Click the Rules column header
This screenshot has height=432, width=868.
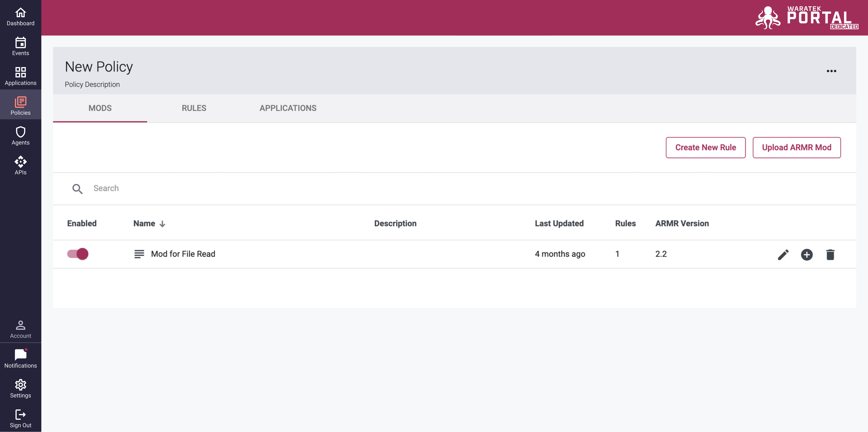[625, 224]
